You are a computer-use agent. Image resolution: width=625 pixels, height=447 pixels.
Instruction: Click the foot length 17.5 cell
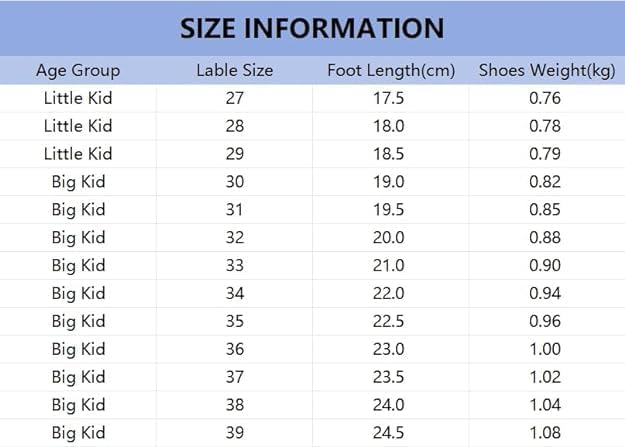pyautogui.click(x=392, y=98)
